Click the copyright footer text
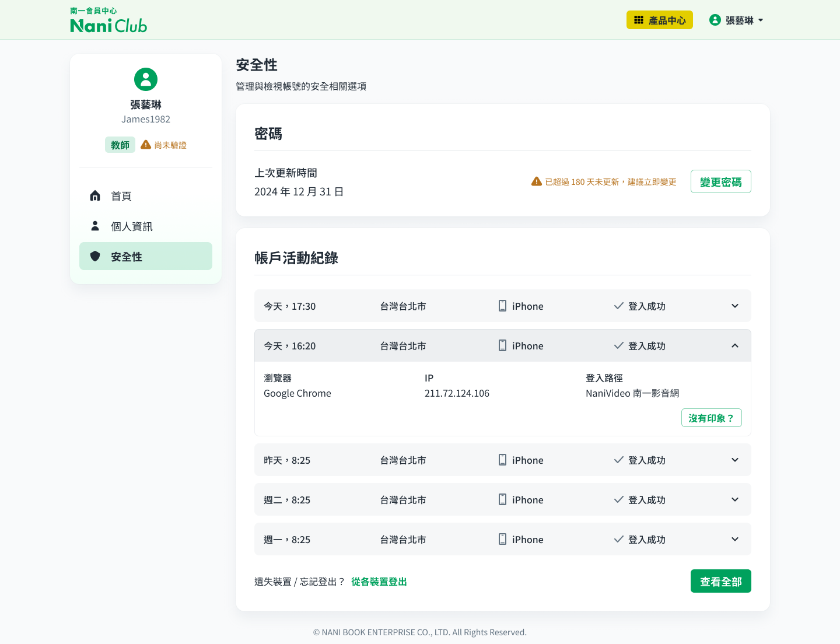840x644 pixels. pos(420,632)
